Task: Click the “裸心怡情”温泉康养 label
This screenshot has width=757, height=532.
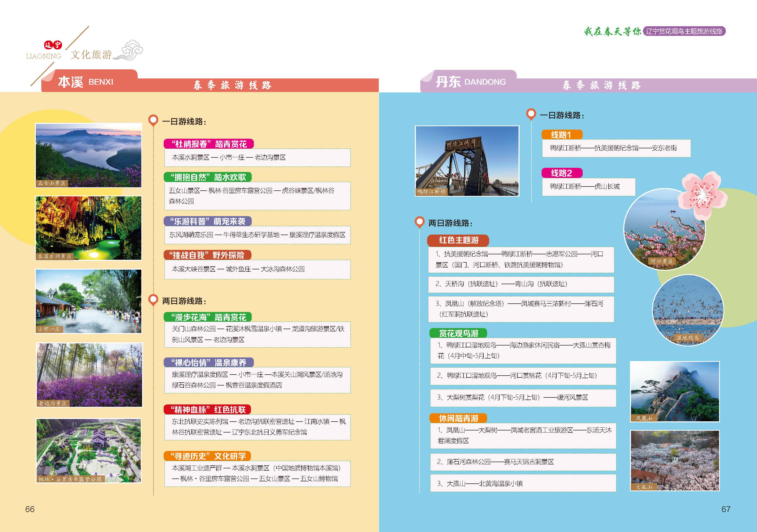Action: [x=209, y=363]
